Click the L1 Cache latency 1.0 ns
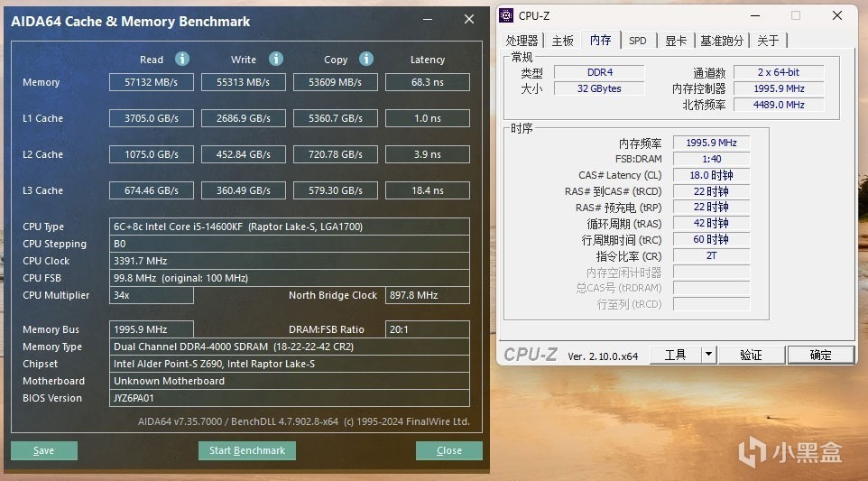The height and width of the screenshot is (481, 868). click(428, 118)
